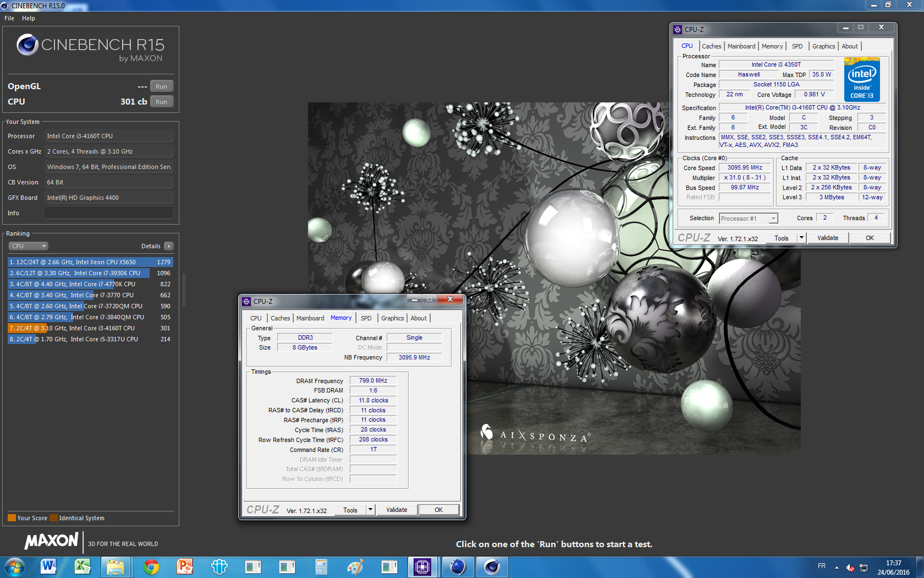Open About tab in processor CPU-Z window
The width and height of the screenshot is (924, 578).
pos(850,46)
